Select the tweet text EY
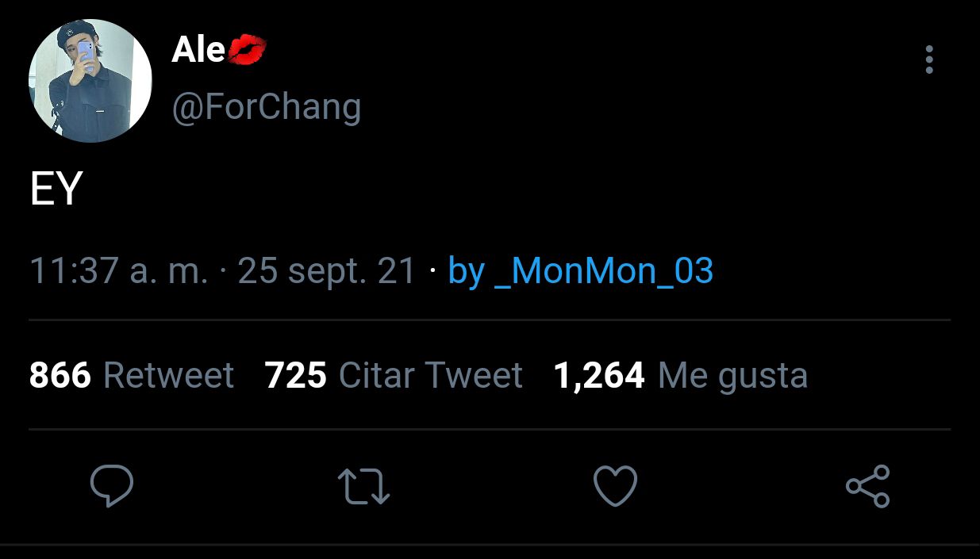The image size is (980, 559). (56, 190)
